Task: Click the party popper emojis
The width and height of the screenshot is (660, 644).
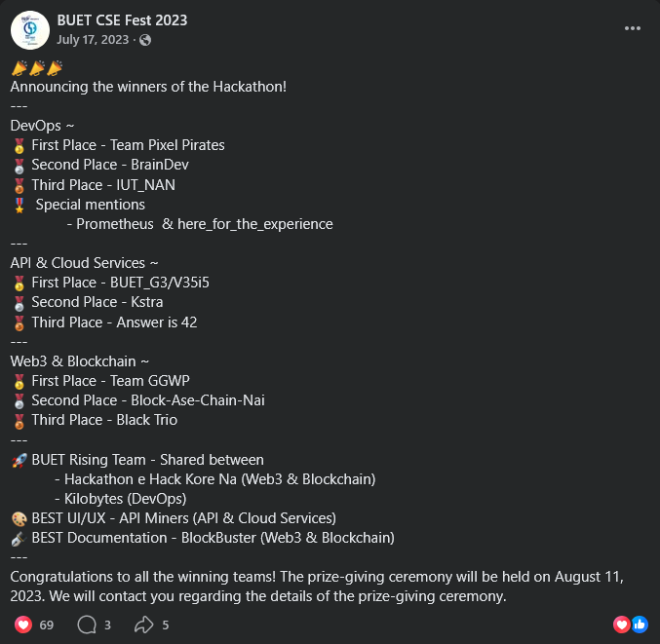Action: click(x=37, y=67)
